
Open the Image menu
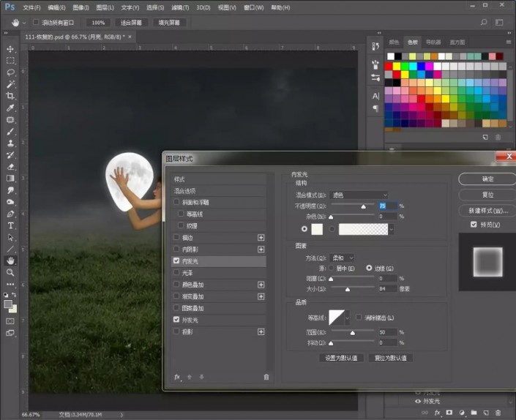click(x=81, y=7)
